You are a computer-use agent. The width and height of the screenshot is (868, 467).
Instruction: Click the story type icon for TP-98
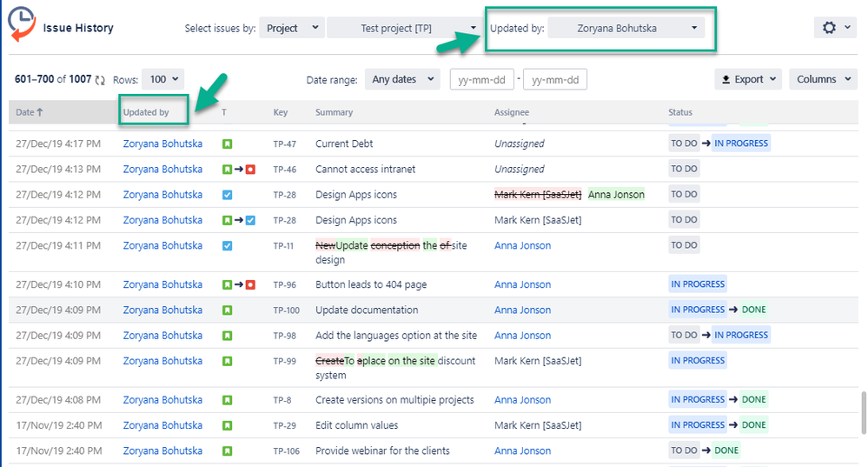click(x=227, y=336)
